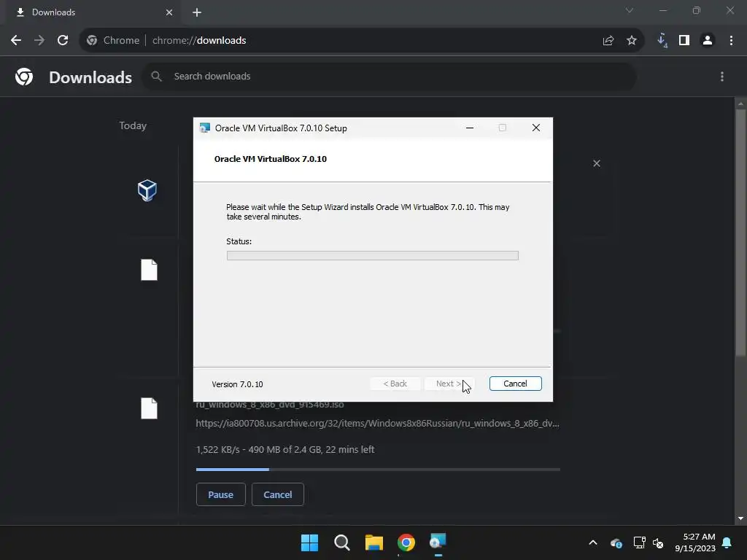Screen dimensions: 747x560
Task: Minimize the VirtualBox Setup window
Action: 470,128
